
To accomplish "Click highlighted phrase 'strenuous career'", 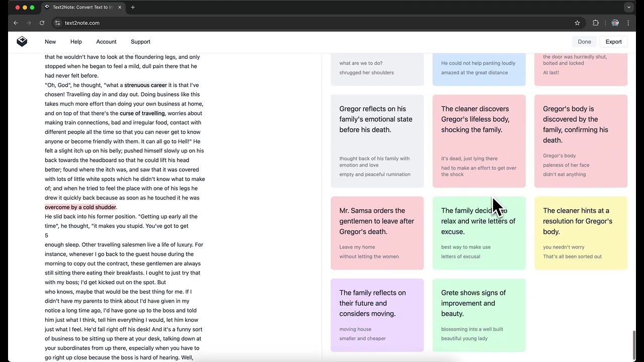I will pyautogui.click(x=145, y=85).
